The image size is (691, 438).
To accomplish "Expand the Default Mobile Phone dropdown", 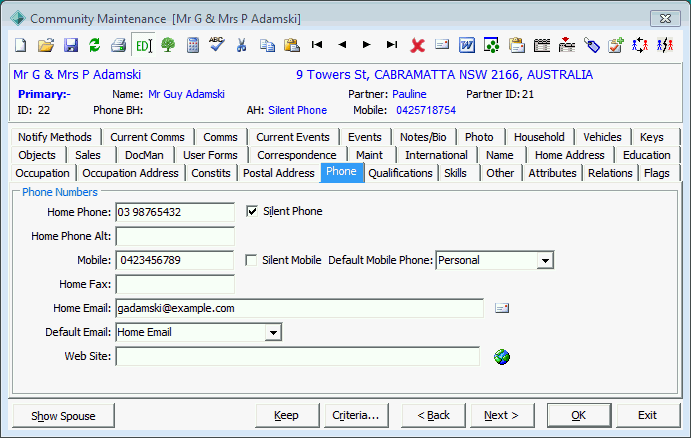I will [x=545, y=260].
